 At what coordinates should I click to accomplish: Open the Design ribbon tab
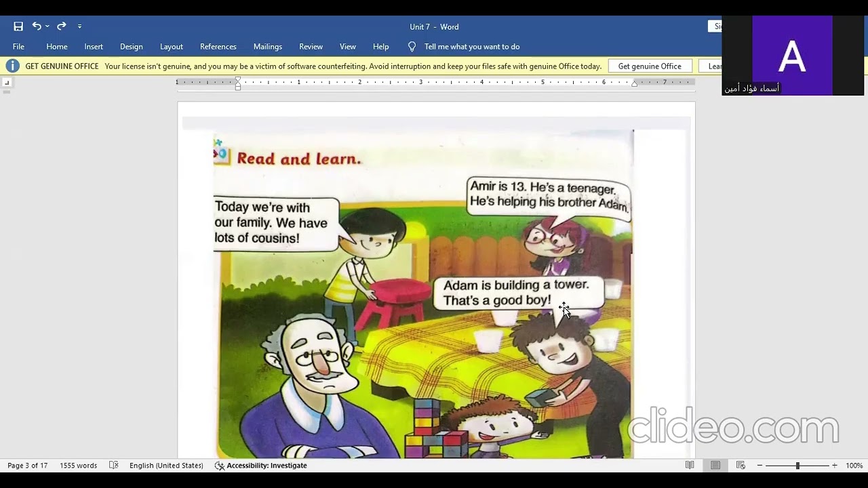click(x=132, y=47)
